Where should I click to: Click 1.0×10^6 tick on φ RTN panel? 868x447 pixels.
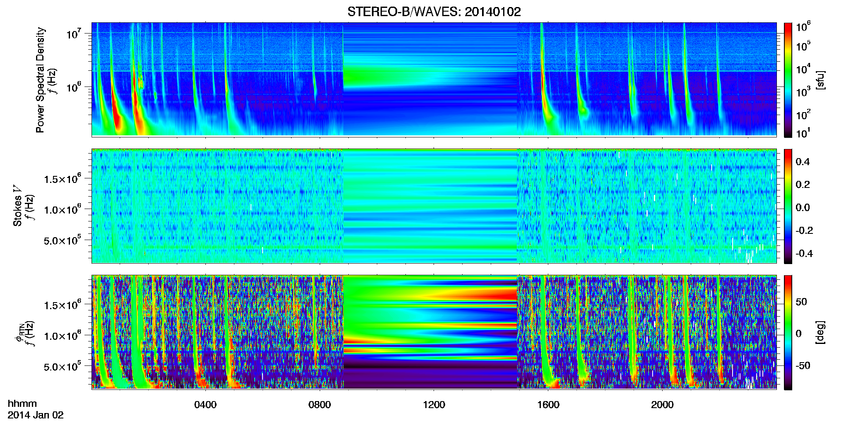[63, 336]
